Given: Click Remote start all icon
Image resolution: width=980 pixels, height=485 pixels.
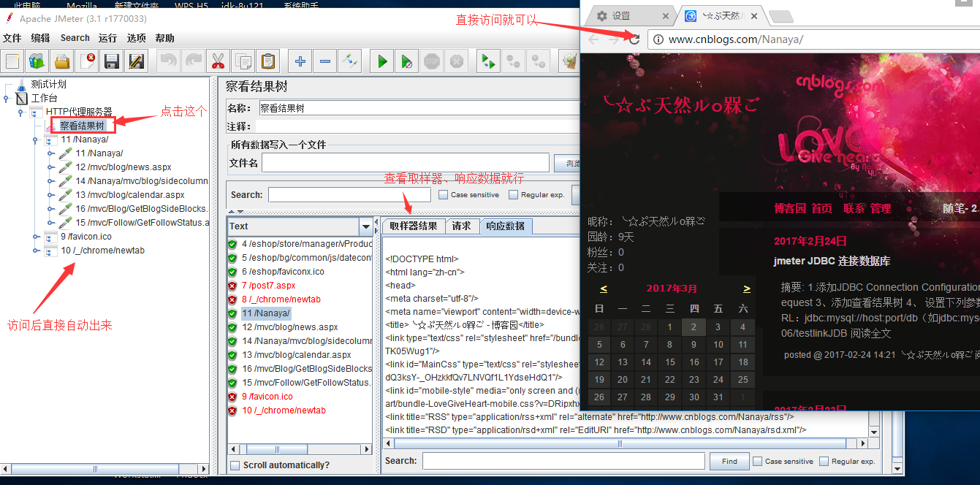Looking at the screenshot, I should pos(487,61).
